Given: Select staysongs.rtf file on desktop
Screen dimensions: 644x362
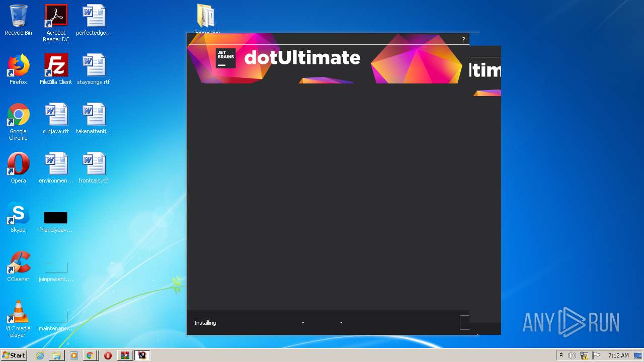Looking at the screenshot, I should (x=94, y=69).
